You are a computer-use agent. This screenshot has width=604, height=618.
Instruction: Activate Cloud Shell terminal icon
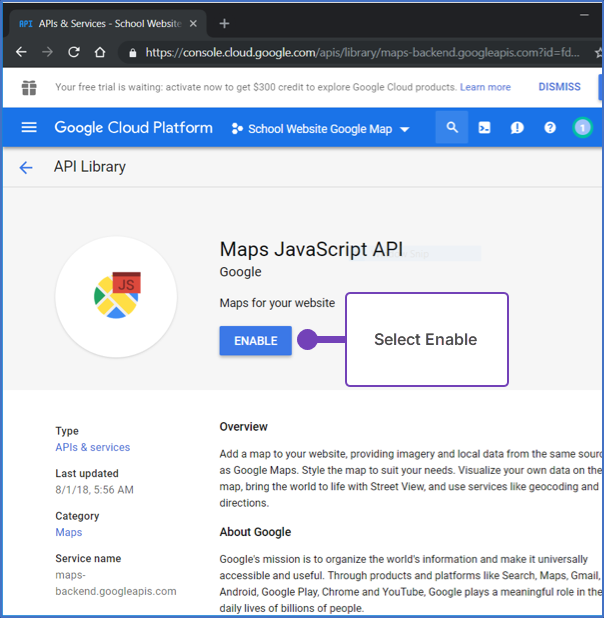tap(484, 128)
